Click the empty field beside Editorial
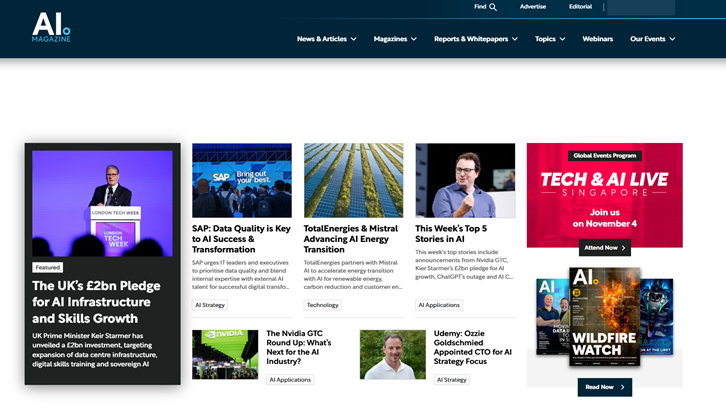This screenshot has width=726, height=410. coord(641,7)
